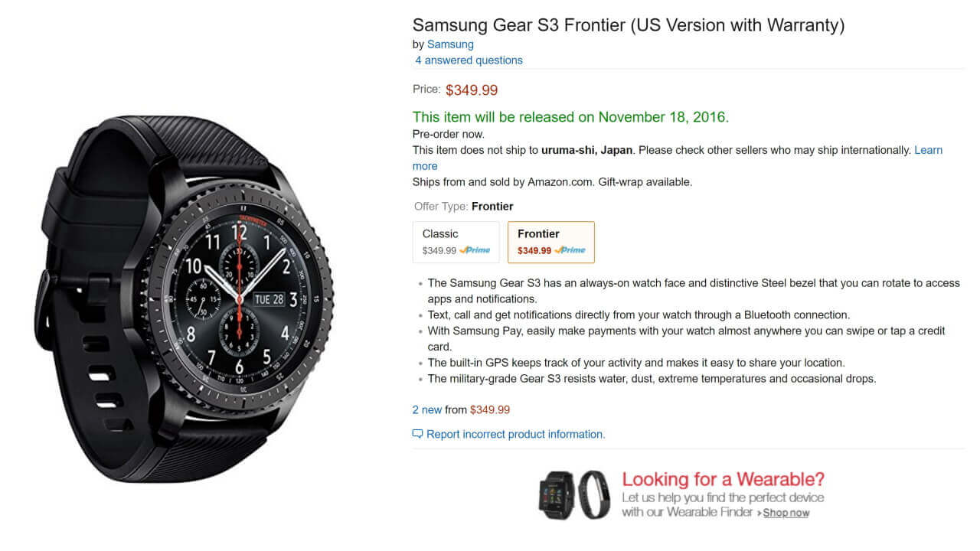
Task: Click the smartwatch image in the Wearable Finder ad
Action: click(555, 495)
